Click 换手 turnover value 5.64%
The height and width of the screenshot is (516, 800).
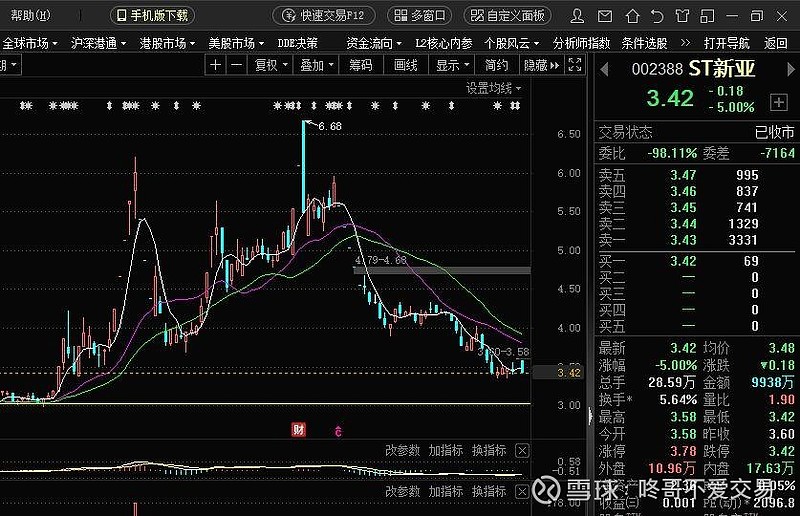pos(678,399)
